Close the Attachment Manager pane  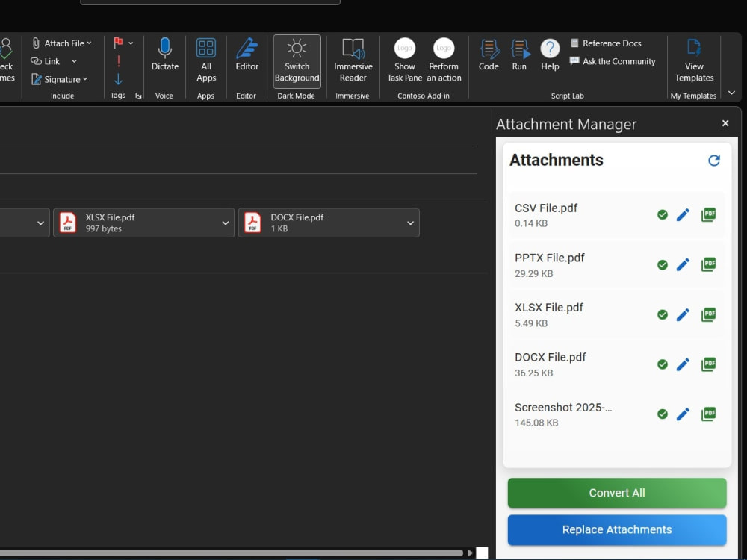click(725, 123)
